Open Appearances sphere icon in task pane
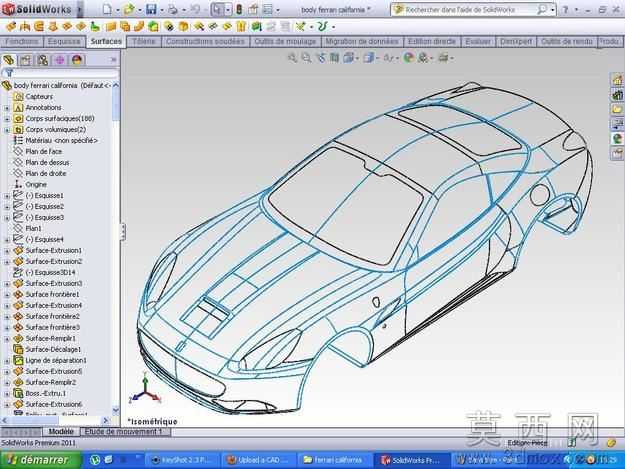The height and width of the screenshot is (469, 625). point(617,138)
